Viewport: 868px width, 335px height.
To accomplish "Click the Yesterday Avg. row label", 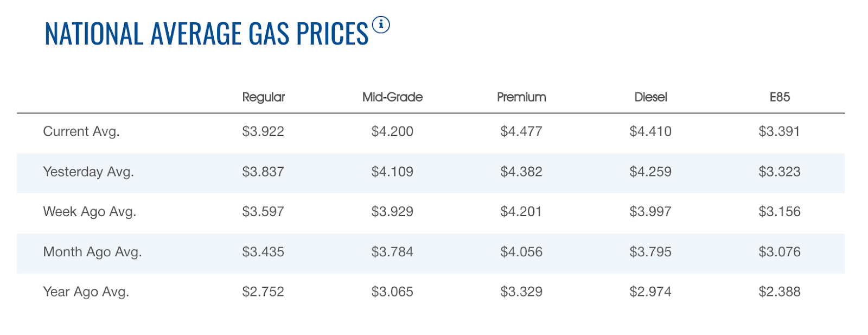I will click(x=88, y=172).
